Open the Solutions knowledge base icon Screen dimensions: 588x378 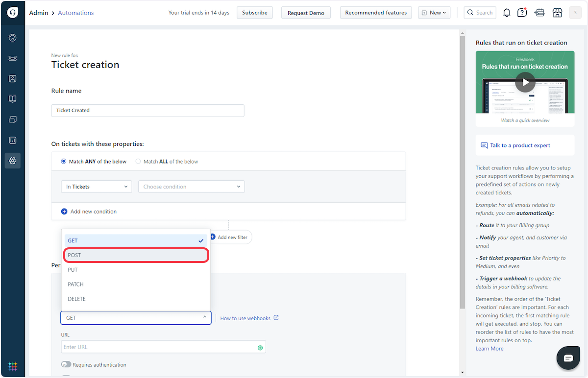point(13,99)
